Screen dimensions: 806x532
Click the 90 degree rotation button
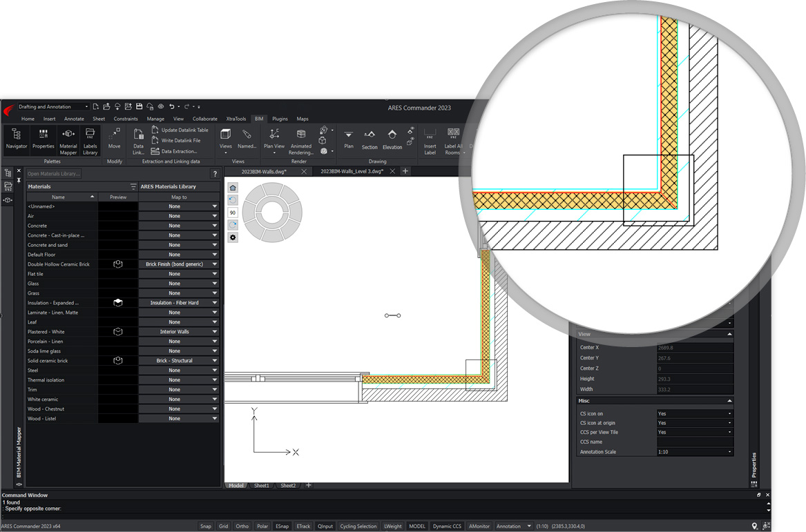pyautogui.click(x=233, y=213)
